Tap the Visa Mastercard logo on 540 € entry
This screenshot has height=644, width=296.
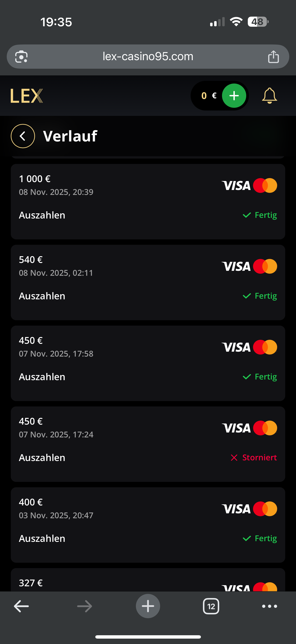click(x=249, y=266)
